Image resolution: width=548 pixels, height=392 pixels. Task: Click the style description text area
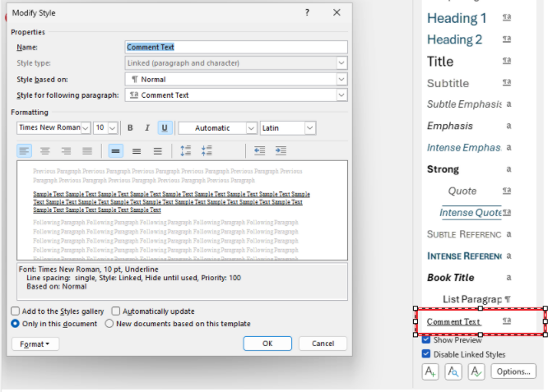182,282
